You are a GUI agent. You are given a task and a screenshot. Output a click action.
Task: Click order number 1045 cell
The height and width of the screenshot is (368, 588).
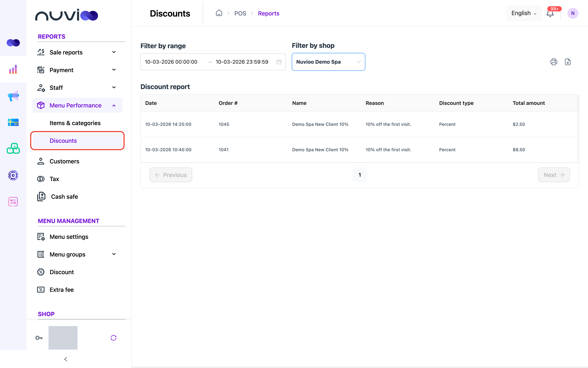[224, 124]
